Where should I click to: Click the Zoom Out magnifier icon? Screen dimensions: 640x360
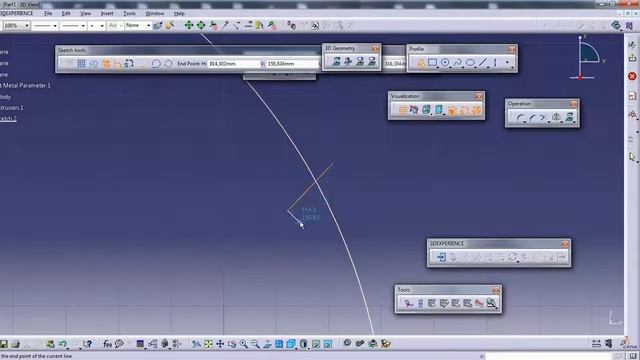click(x=256, y=344)
